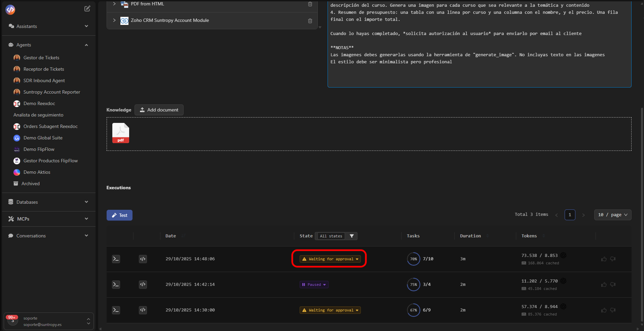
Task: Click the Zoho CRM tool icon
Action: coord(124,21)
